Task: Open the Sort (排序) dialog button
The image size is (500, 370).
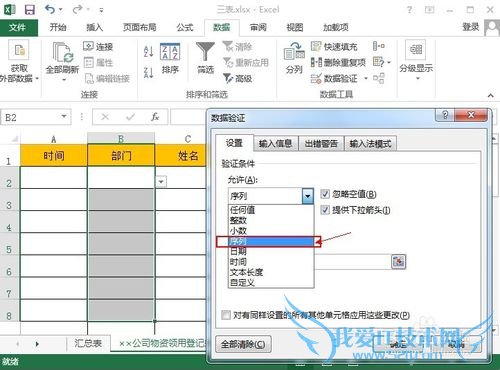Action: [x=170, y=59]
